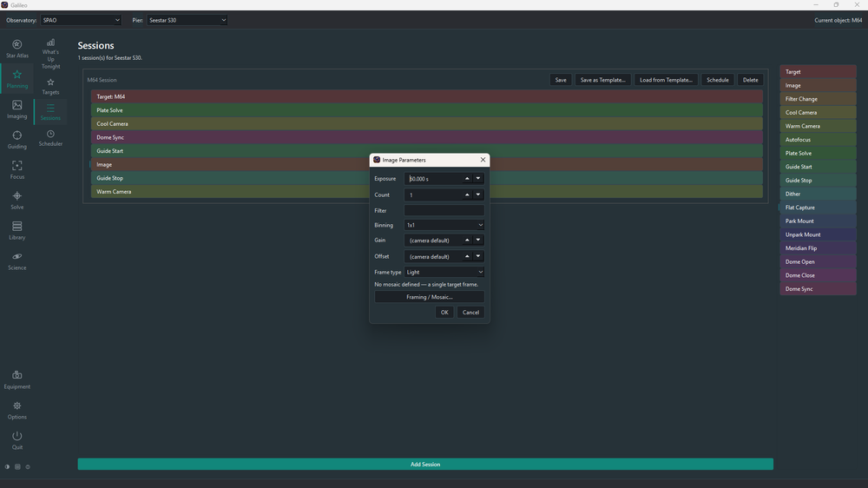Confirm Image Parameters with OK

click(x=444, y=313)
